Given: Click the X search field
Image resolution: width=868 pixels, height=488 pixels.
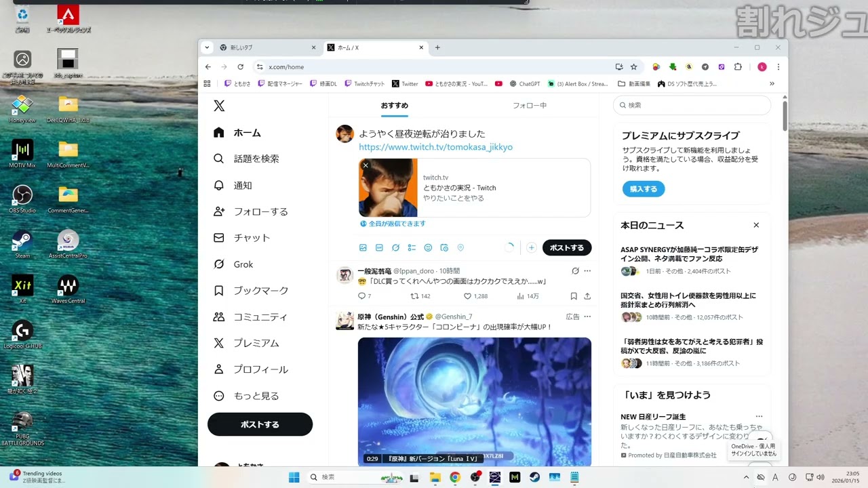Looking at the screenshot, I should pyautogui.click(x=692, y=105).
